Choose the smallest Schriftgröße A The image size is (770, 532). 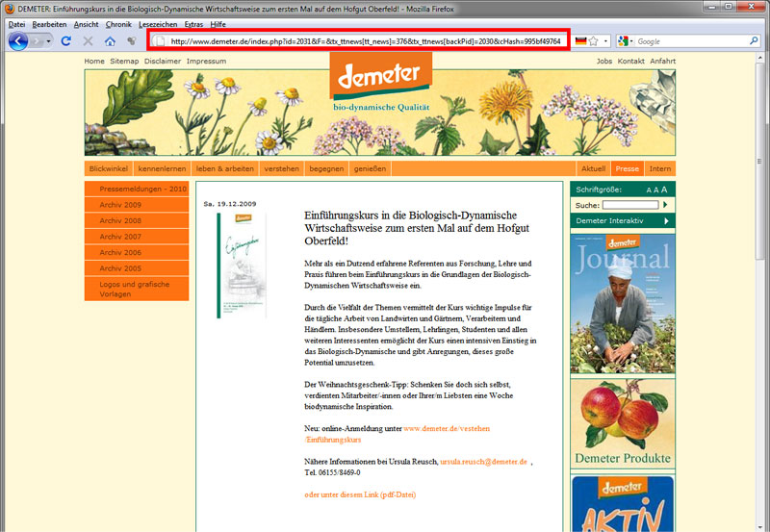coord(649,190)
